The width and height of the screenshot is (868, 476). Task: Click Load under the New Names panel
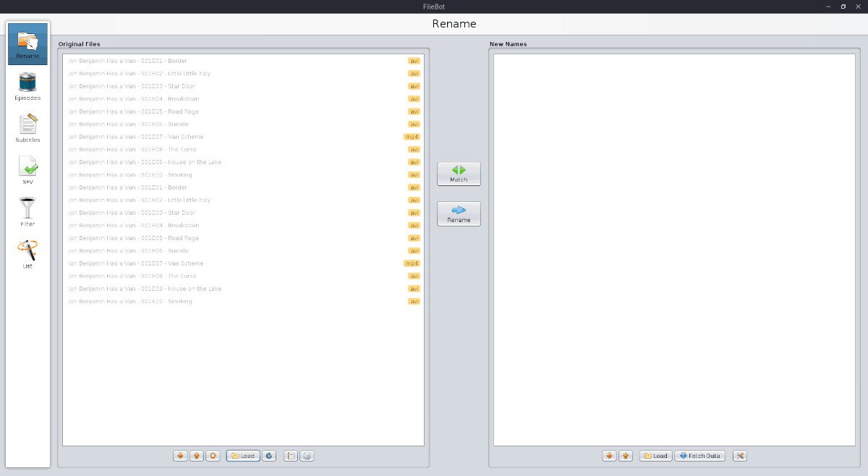[x=655, y=456]
